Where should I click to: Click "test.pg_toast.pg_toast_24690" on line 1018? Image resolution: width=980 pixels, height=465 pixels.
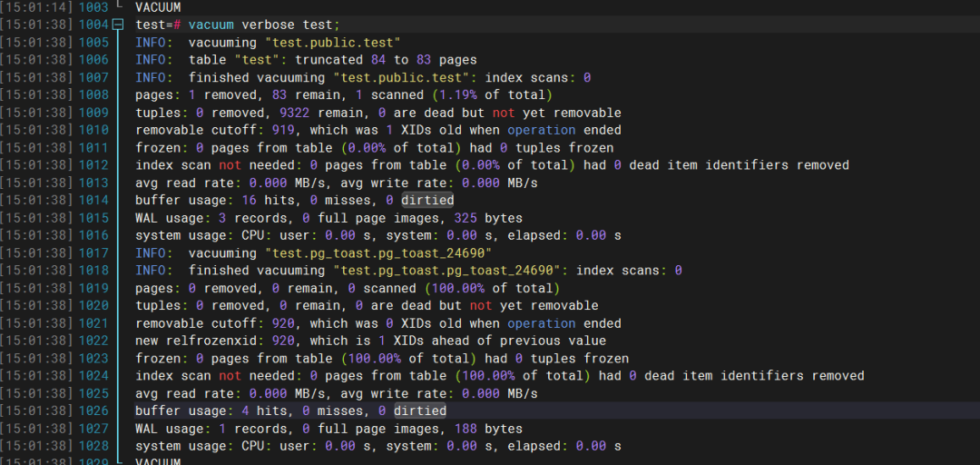pyautogui.click(x=446, y=271)
